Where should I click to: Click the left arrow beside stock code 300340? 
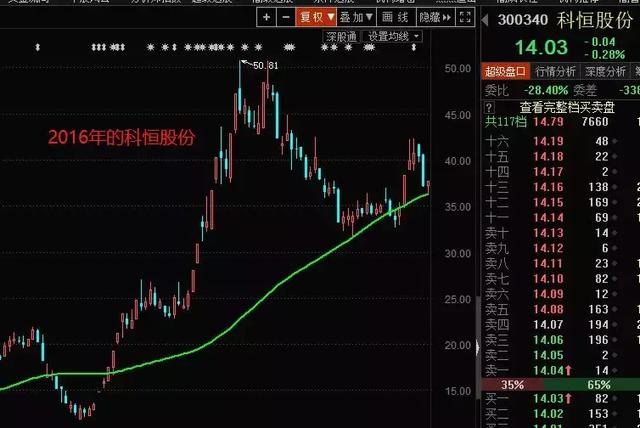pos(485,20)
